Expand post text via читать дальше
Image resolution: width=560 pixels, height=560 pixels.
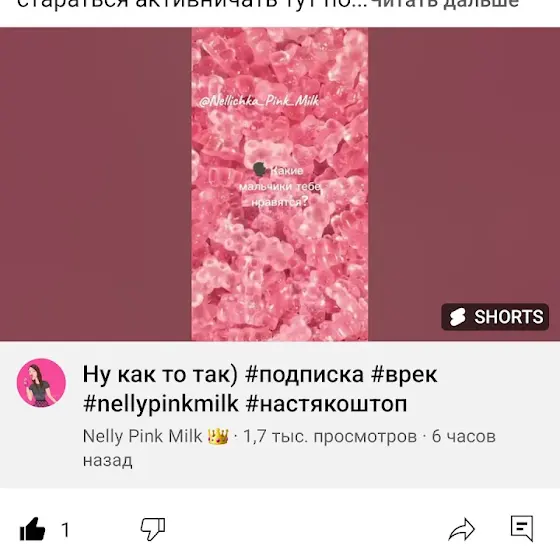point(444,4)
